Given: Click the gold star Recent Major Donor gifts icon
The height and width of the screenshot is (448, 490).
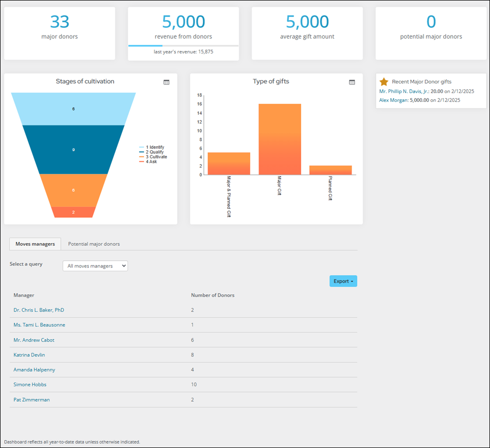Looking at the screenshot, I should pos(384,82).
